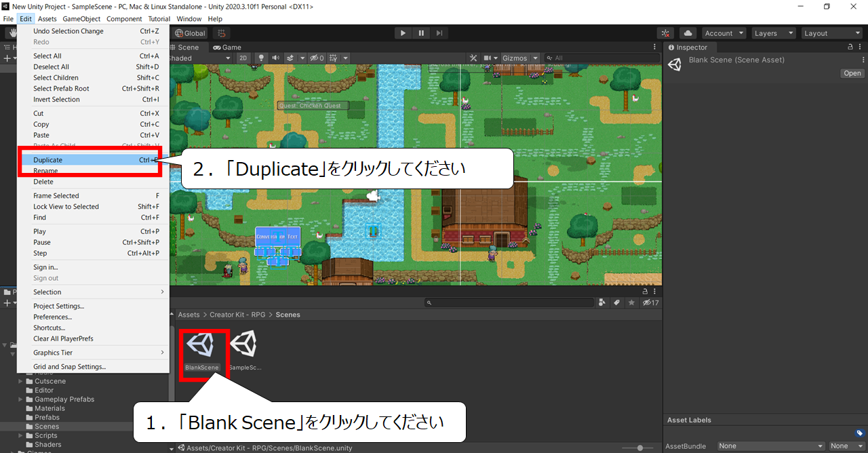Toggle grid snapping icon in toolbar
Image resolution: width=868 pixels, height=453 pixels.
[221, 33]
